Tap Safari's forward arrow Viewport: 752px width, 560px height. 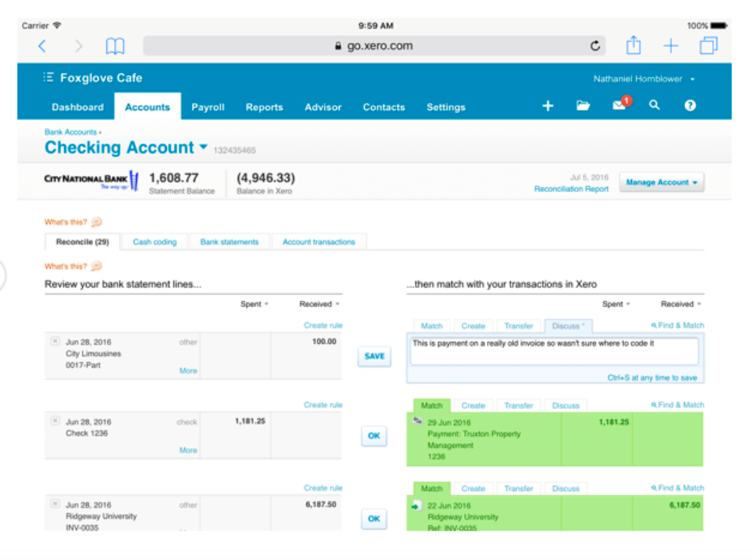79,46
